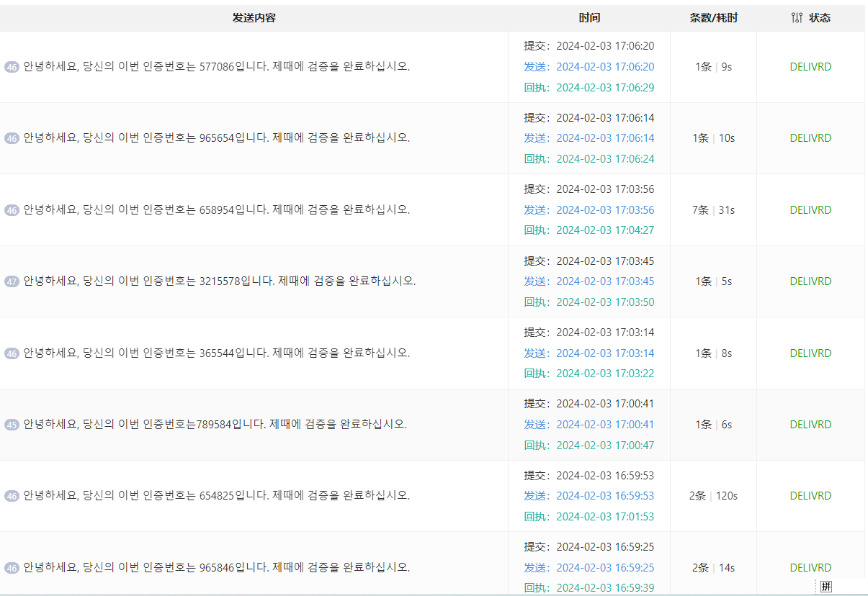Open the 状态 column header filter label

click(820, 18)
